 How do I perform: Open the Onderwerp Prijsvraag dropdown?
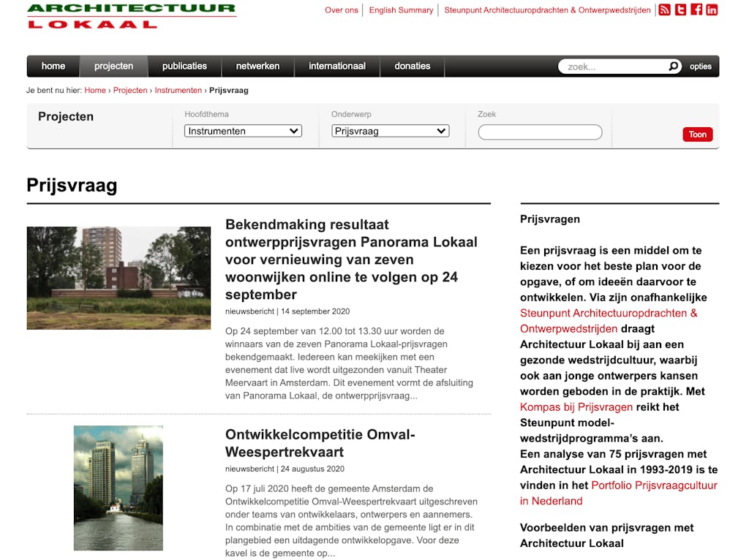pyautogui.click(x=390, y=132)
